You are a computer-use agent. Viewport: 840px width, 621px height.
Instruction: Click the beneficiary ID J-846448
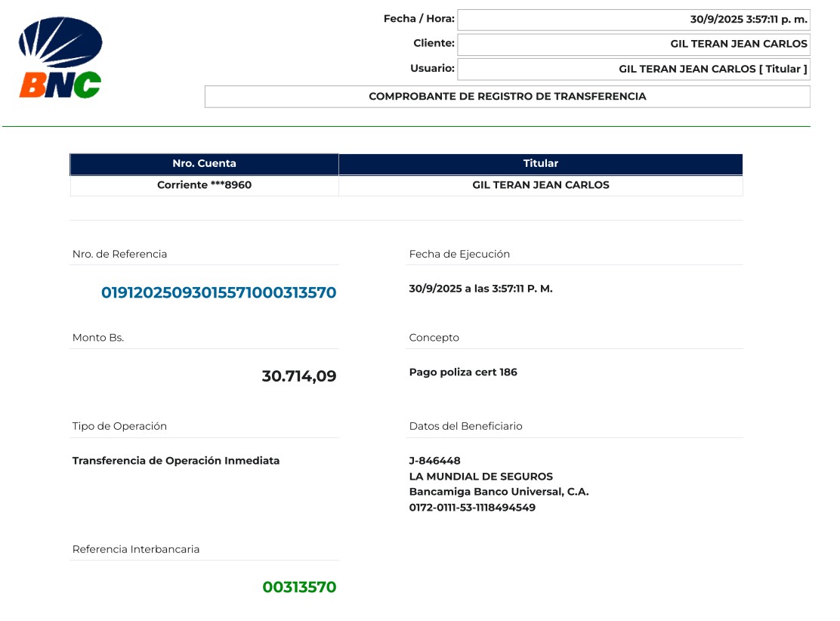434,461
